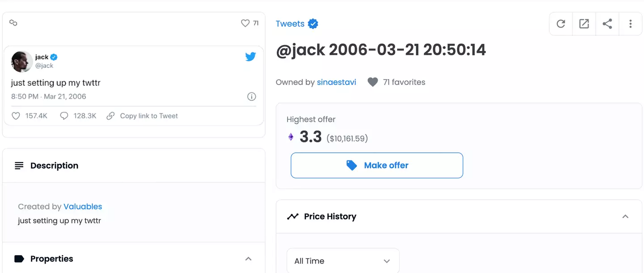Visit the Valuables creator link
This screenshot has height=273, width=644.
click(x=83, y=206)
